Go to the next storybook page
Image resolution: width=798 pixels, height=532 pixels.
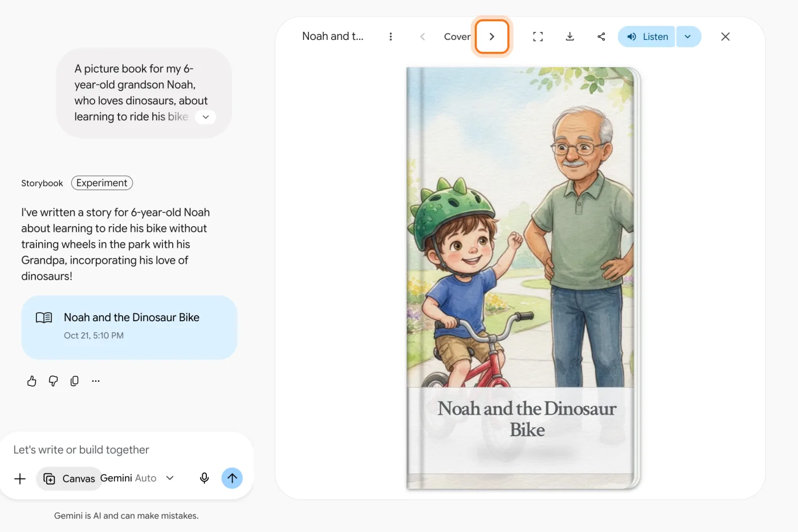[492, 36]
